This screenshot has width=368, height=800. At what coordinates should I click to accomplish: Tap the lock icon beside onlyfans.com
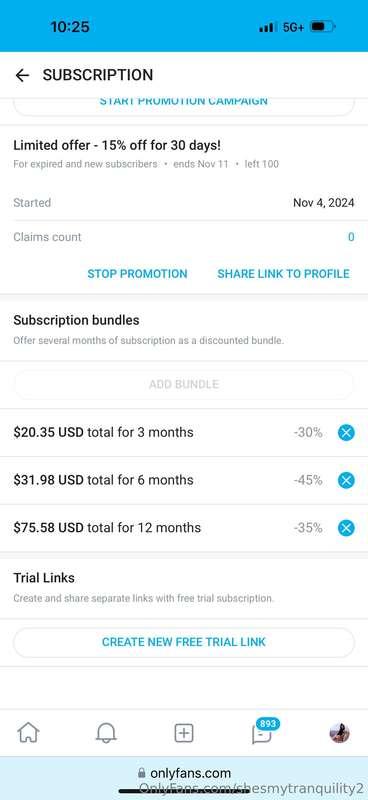coord(142,773)
